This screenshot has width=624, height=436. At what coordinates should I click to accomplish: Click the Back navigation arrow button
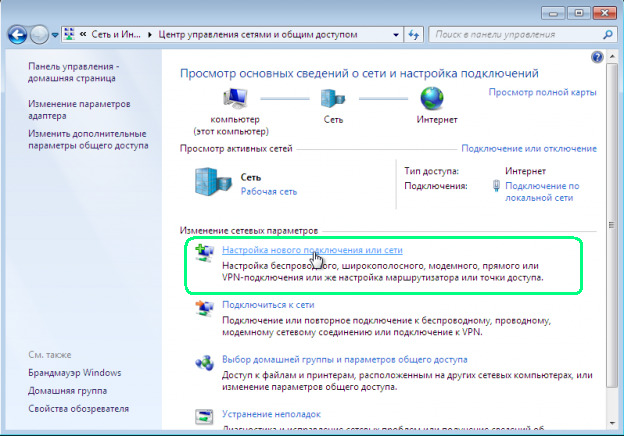[x=17, y=34]
